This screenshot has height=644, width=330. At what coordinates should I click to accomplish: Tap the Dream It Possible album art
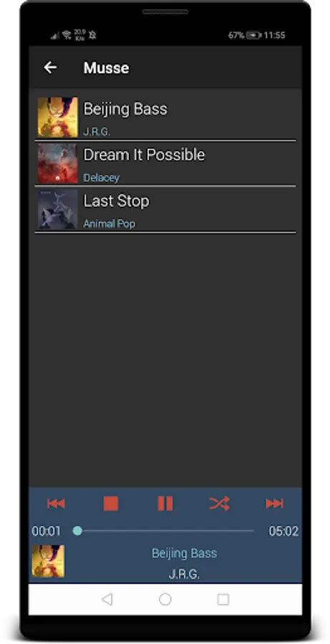[57, 163]
